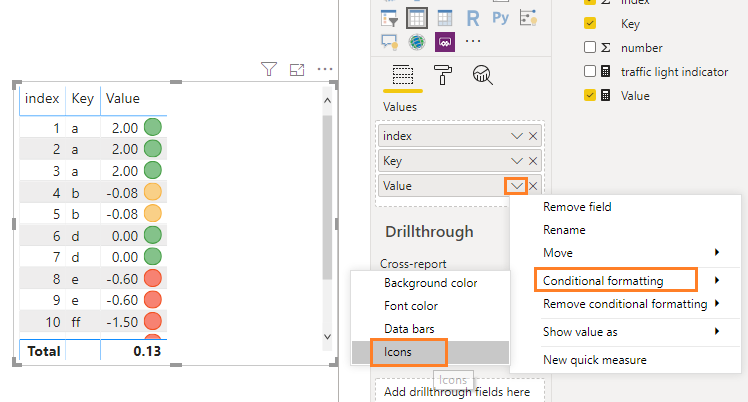Select the Matrix visualization icon
The width and height of the screenshot is (748, 402).
[x=445, y=19]
